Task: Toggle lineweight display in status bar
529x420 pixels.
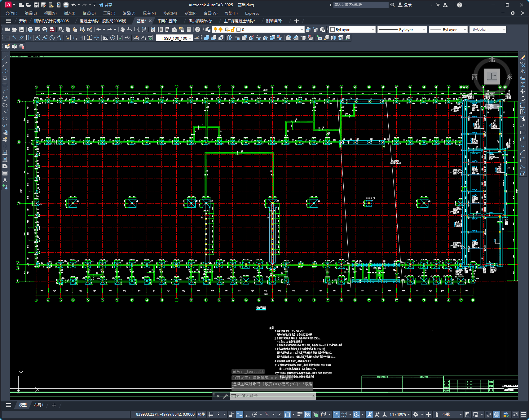Action: click(x=300, y=414)
